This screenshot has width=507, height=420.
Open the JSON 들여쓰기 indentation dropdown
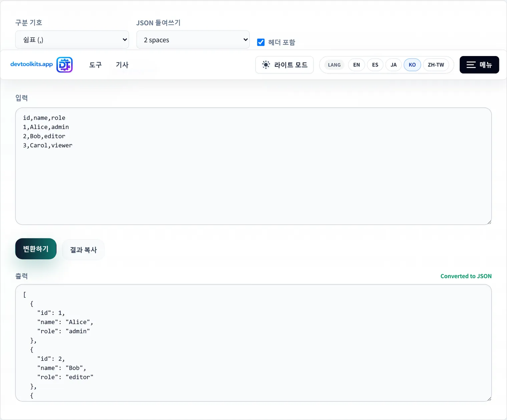[x=193, y=40]
